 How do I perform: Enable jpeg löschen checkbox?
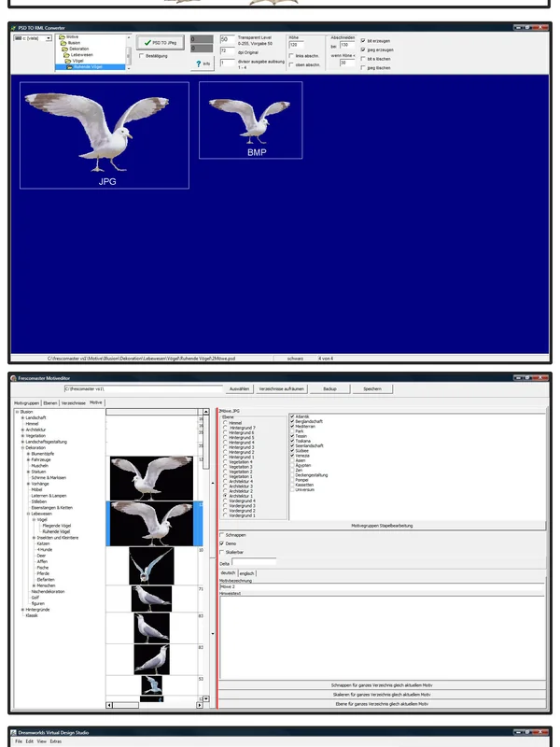(363, 67)
